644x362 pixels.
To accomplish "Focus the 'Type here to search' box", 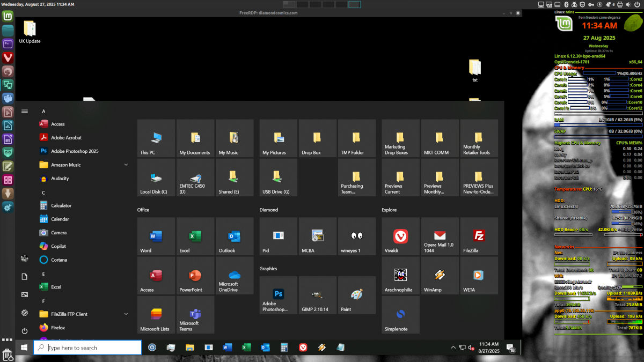I will point(87,348).
